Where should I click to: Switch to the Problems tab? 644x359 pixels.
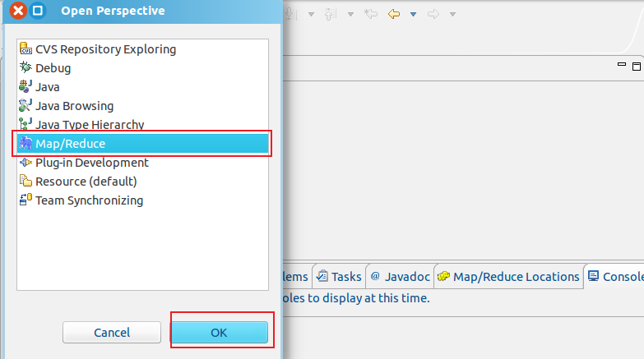coord(297,277)
